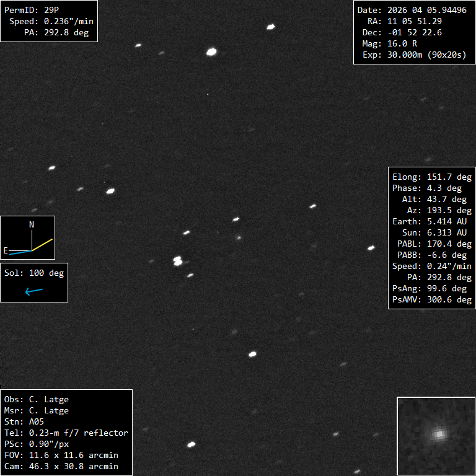
Task: Open the zoomed comet inset thumbnail
Action: pyautogui.click(x=436, y=436)
